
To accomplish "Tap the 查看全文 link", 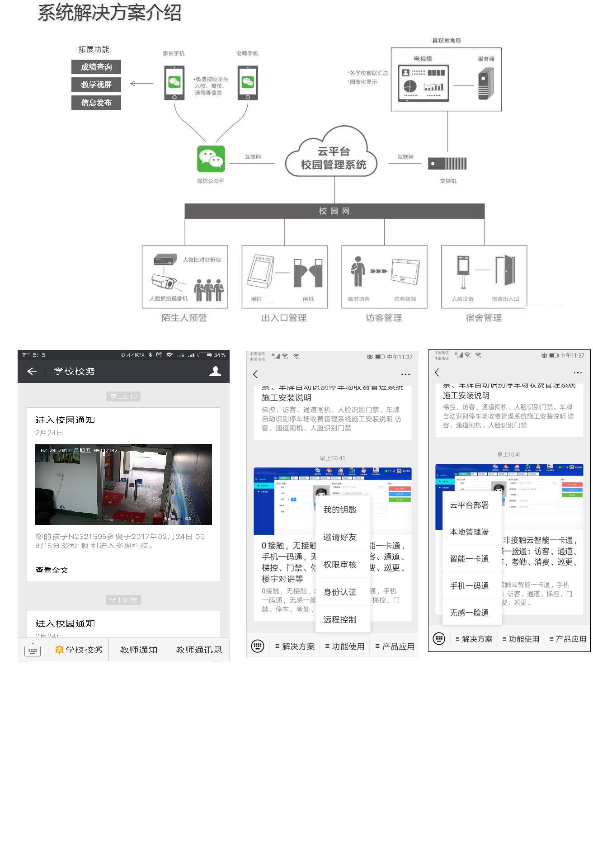I will pos(52,570).
